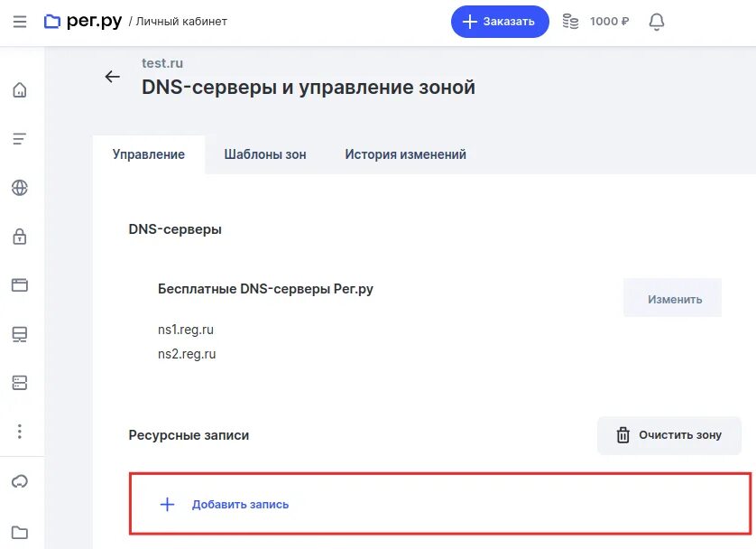
Task: Click the Заказать button
Action: [x=500, y=21]
